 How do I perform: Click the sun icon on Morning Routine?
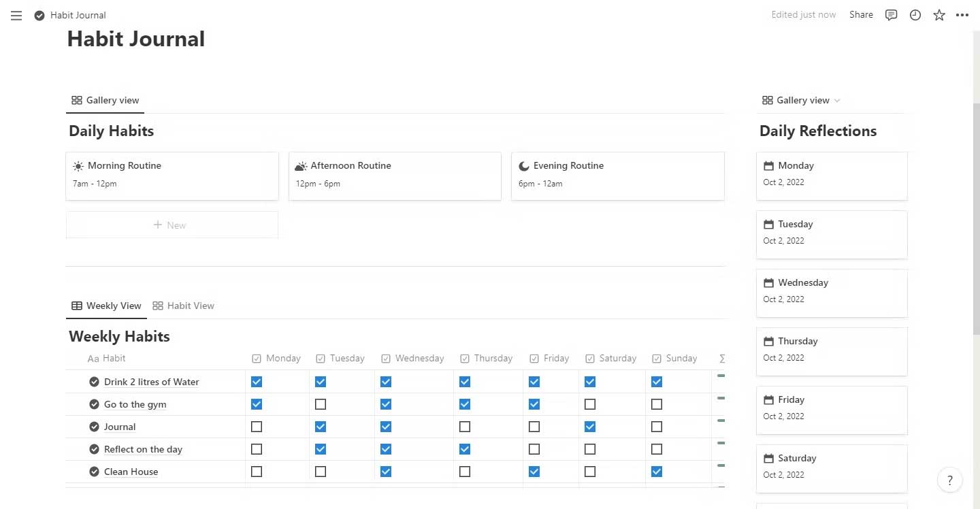coord(78,166)
